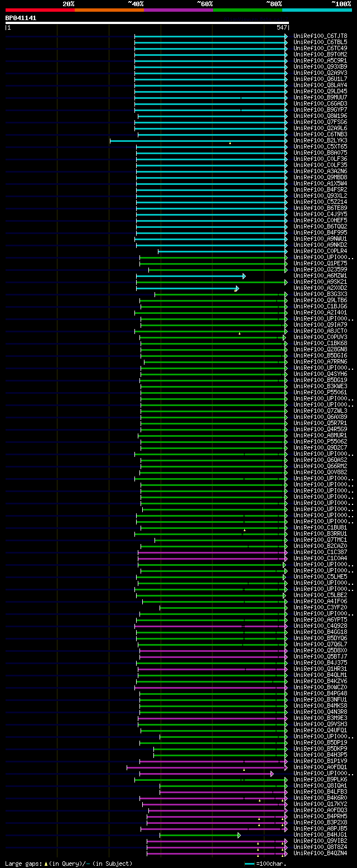Open hit UniRef100_A2X0D2

pyautogui.click(x=320, y=288)
